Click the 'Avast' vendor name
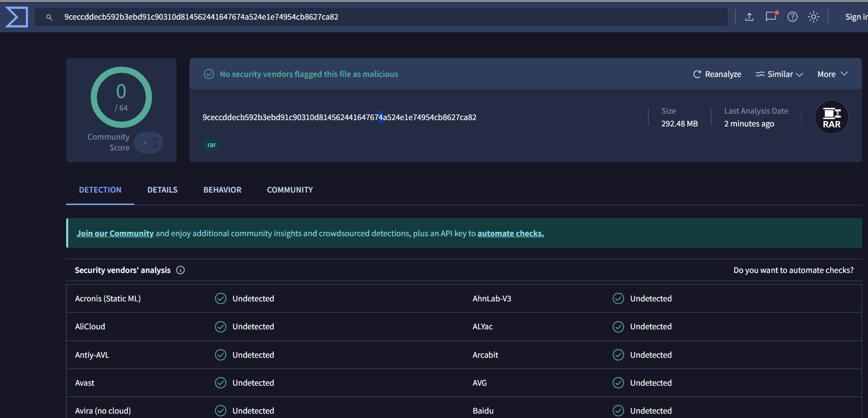The width and height of the screenshot is (868, 418). 85,383
